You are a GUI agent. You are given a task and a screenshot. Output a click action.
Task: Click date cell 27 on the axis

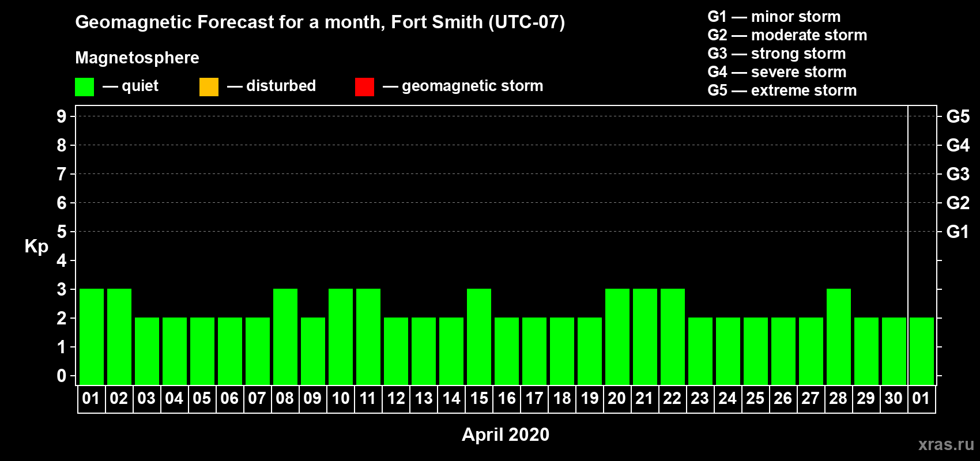coord(811,399)
